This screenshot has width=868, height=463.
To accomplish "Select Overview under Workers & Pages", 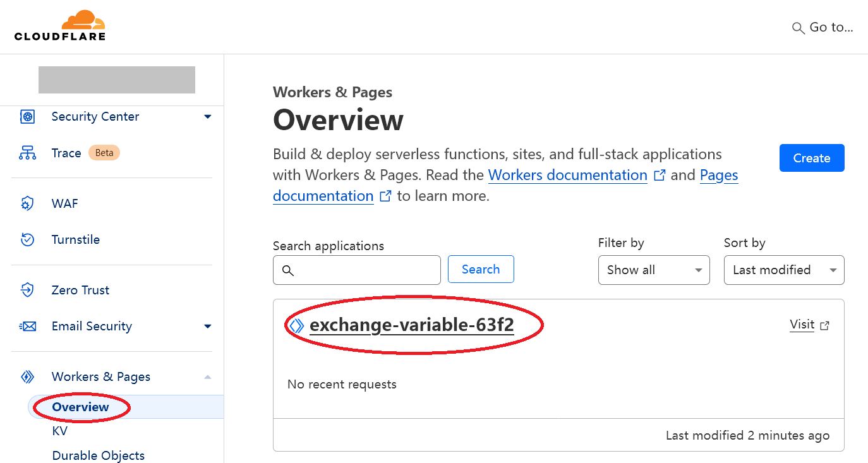I will pyautogui.click(x=81, y=407).
